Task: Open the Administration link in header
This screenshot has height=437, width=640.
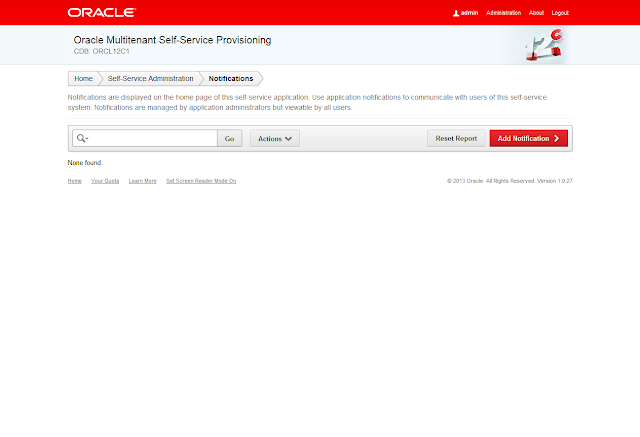Action: pos(503,13)
